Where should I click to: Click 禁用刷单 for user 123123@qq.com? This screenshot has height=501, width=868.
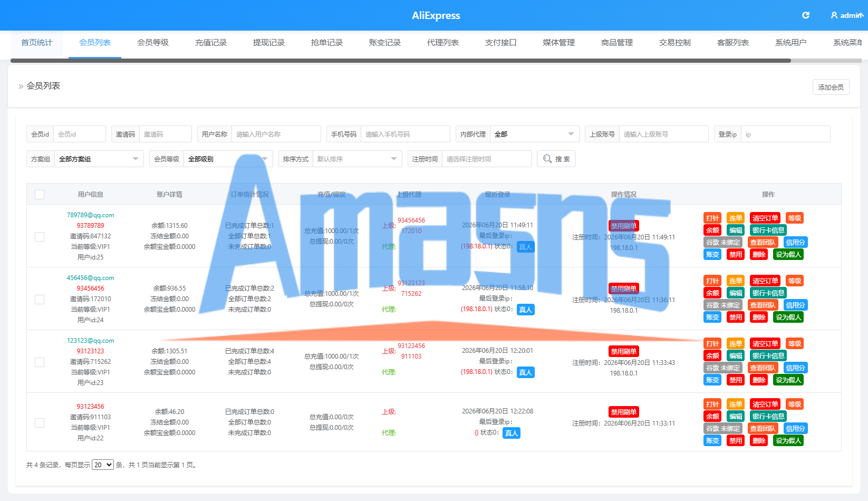click(624, 352)
